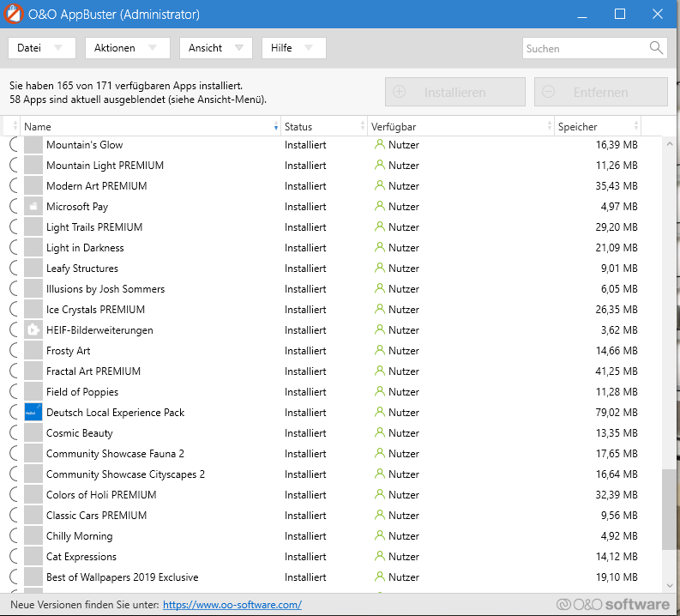Check the HEIF-Bilderweiterungen selection circle
680x616 pixels.
[x=15, y=330]
